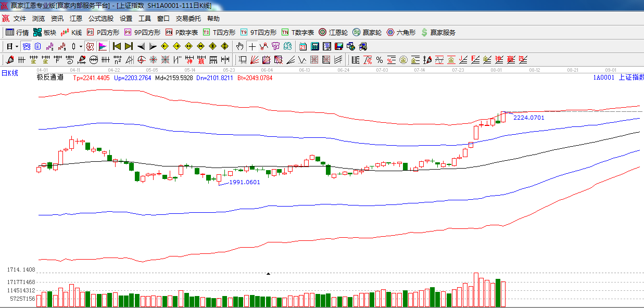Click the calendar icon showing 21
The height and width of the screenshot is (308, 644).
pos(302,46)
